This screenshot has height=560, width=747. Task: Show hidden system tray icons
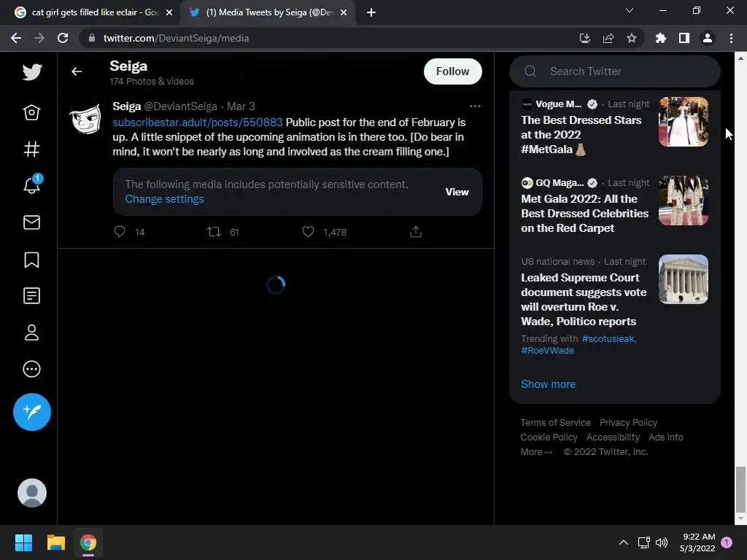pyautogui.click(x=623, y=542)
